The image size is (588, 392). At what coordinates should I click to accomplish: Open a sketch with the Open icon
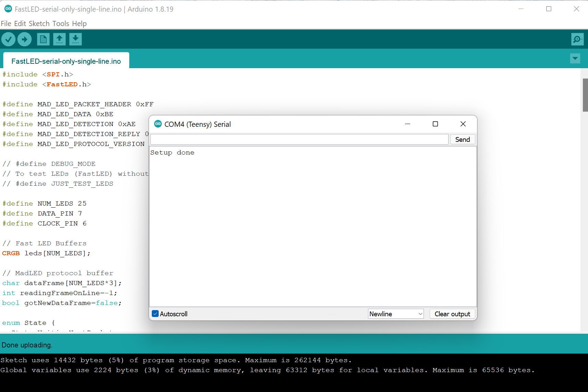pos(59,39)
